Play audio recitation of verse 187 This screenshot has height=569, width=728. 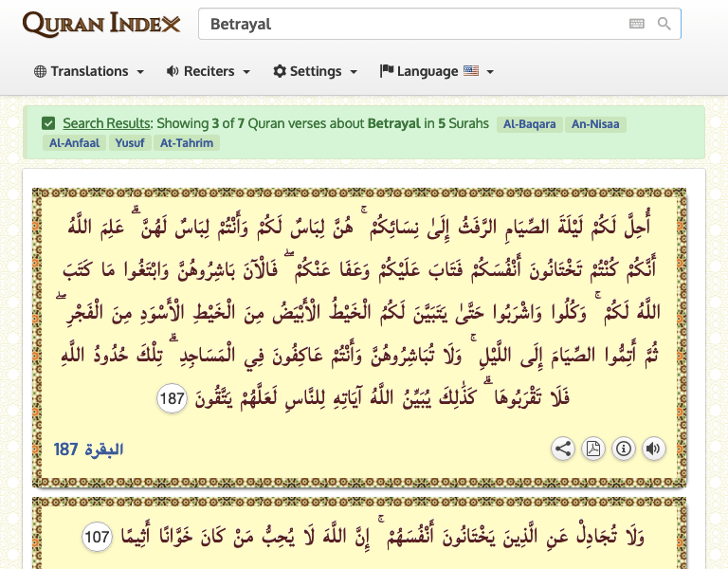click(653, 449)
